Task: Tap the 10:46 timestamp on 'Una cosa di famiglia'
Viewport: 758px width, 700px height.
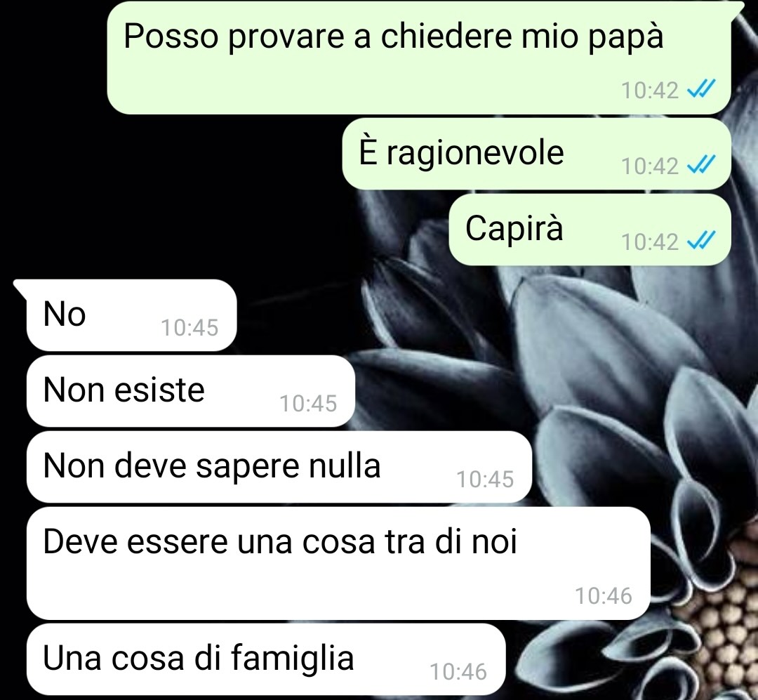Action: coord(458,672)
